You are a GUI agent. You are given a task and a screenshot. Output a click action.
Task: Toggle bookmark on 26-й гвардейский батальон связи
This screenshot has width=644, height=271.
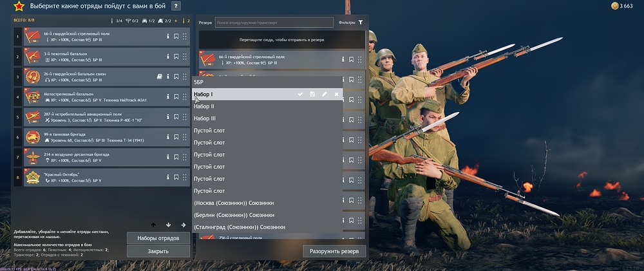click(176, 77)
